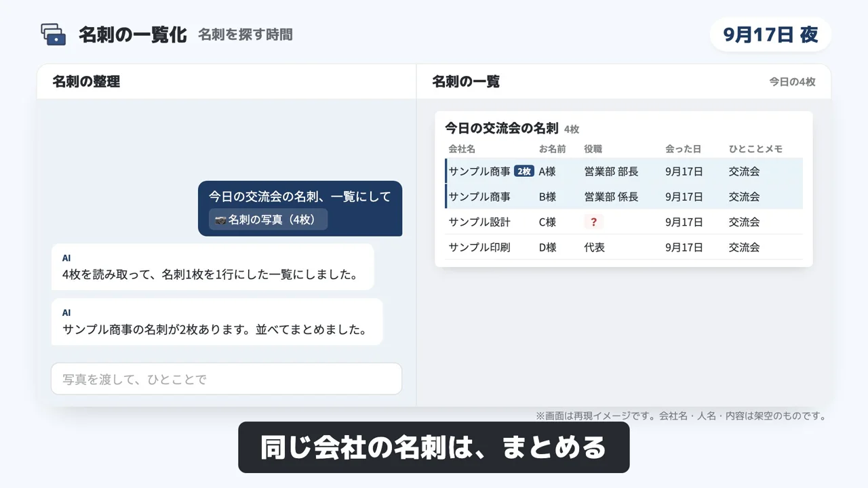Open the 名刺の写真（4枚） attachment chip

[268, 220]
